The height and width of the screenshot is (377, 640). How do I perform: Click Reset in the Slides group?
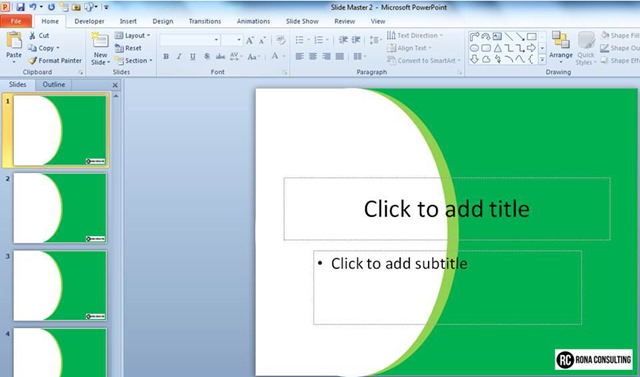point(128,48)
